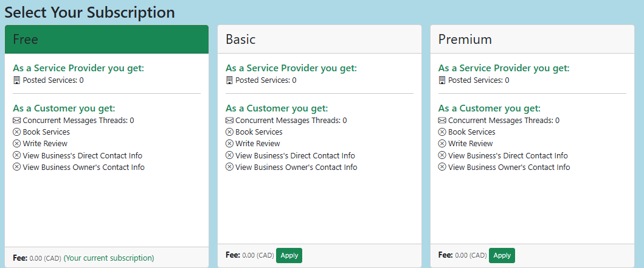
Task: Click the building icon in Basic plan
Action: (x=229, y=80)
